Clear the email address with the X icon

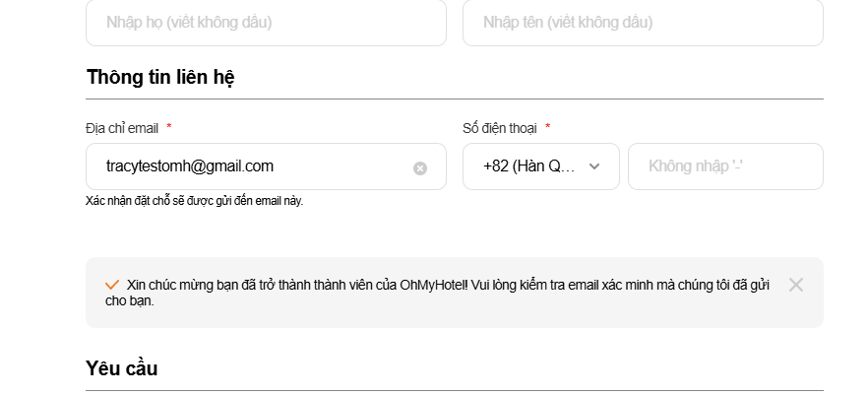pos(420,167)
